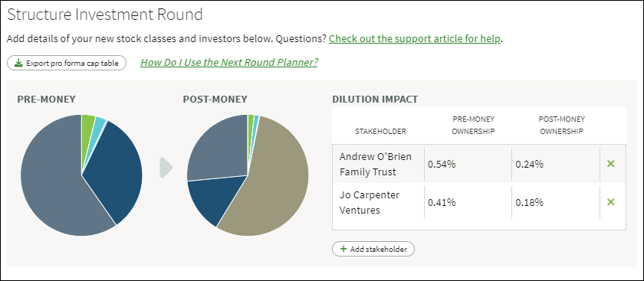Screen dimensions: 644x281
Task: Remove Jo Carpenter Ventures stakeholder row
Action: tap(611, 202)
